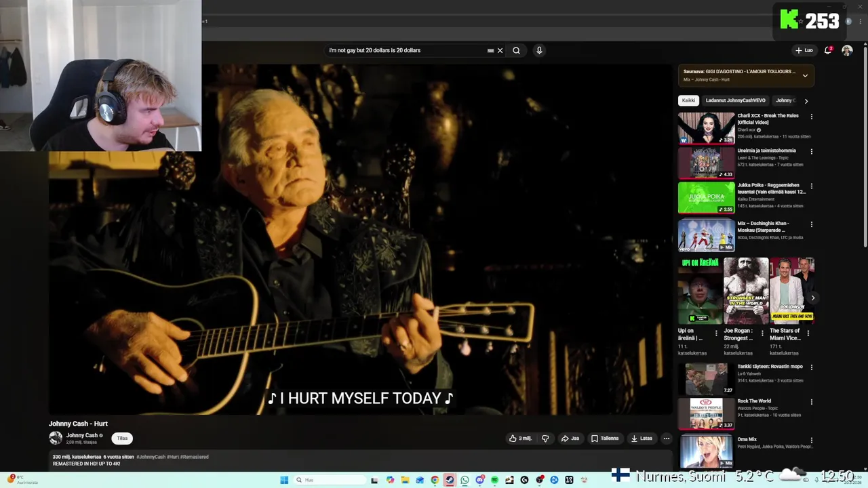Open options for the Dschinghis Khan mix
The image size is (868, 488).
point(811,224)
